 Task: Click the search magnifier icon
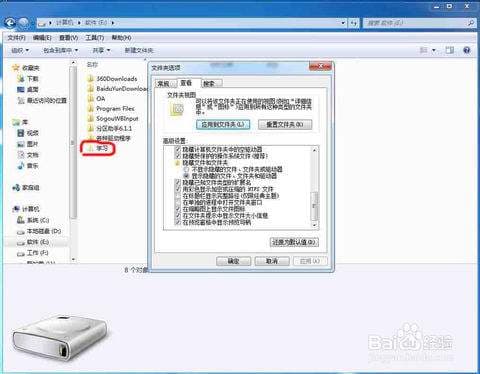[x=470, y=23]
